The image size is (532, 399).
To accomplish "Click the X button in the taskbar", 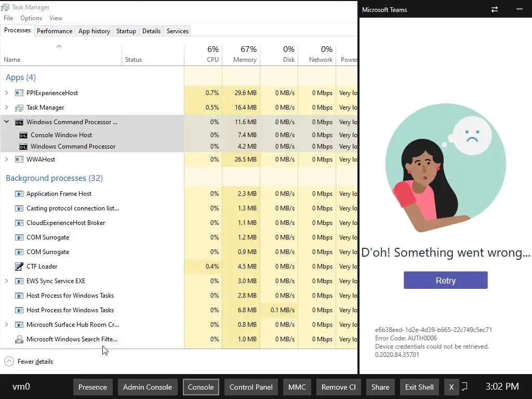I will pyautogui.click(x=451, y=387).
